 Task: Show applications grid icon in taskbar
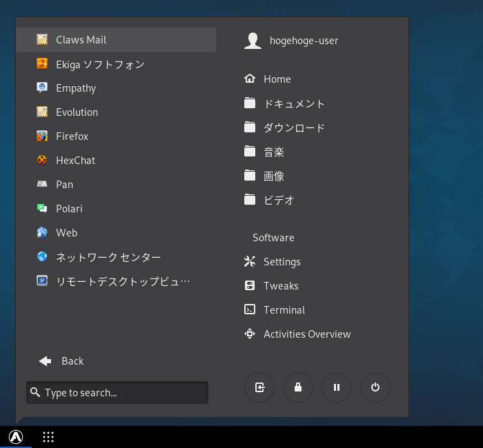[48, 436]
